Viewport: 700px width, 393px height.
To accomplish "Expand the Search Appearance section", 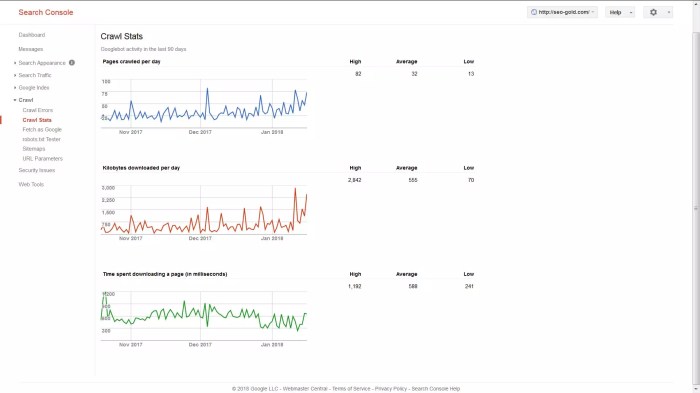I will point(42,63).
